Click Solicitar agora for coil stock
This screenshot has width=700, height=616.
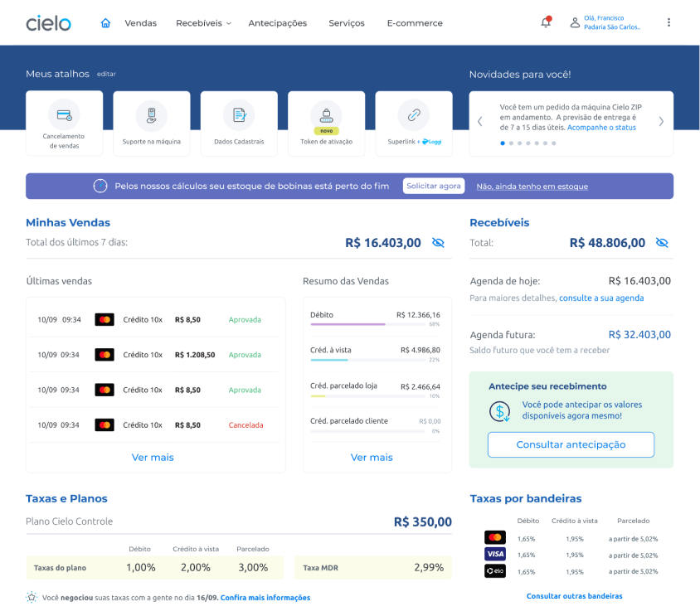[434, 186]
